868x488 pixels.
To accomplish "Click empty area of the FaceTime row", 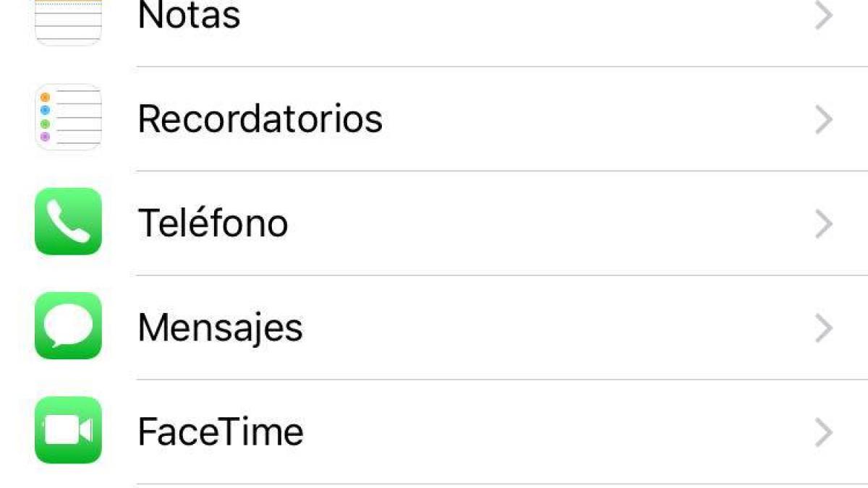I will pos(557,432).
